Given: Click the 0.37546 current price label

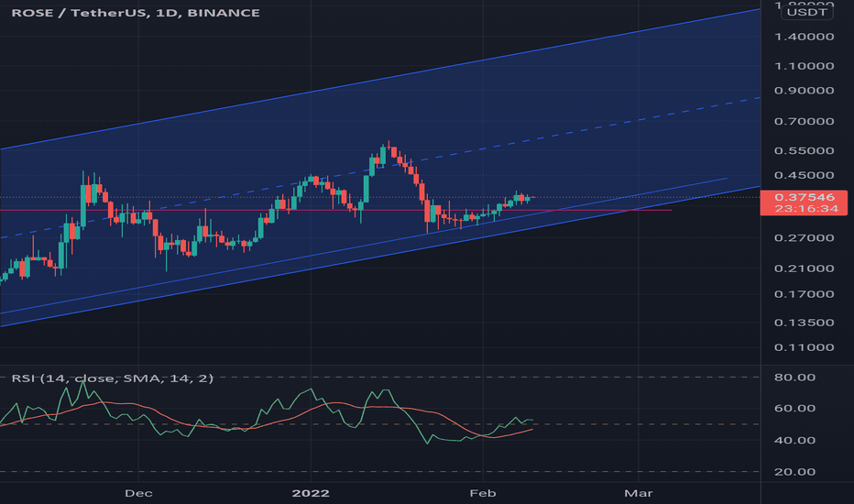Looking at the screenshot, I should point(805,197).
